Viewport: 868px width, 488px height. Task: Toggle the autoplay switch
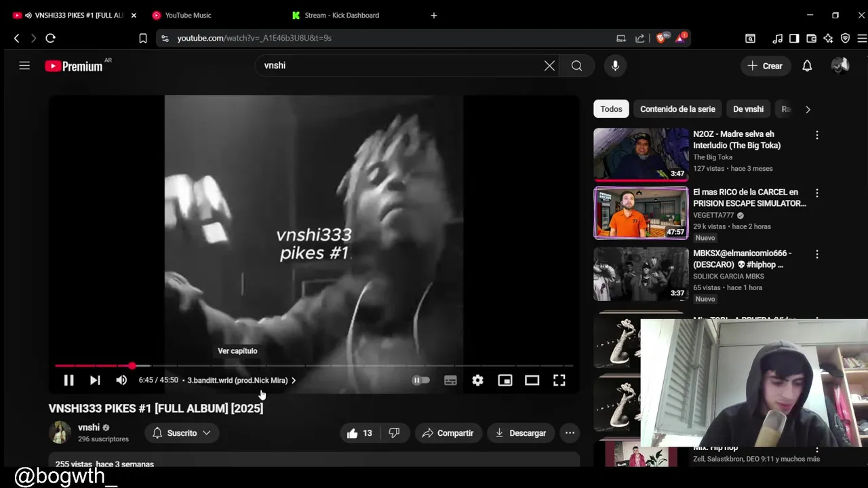pos(421,380)
